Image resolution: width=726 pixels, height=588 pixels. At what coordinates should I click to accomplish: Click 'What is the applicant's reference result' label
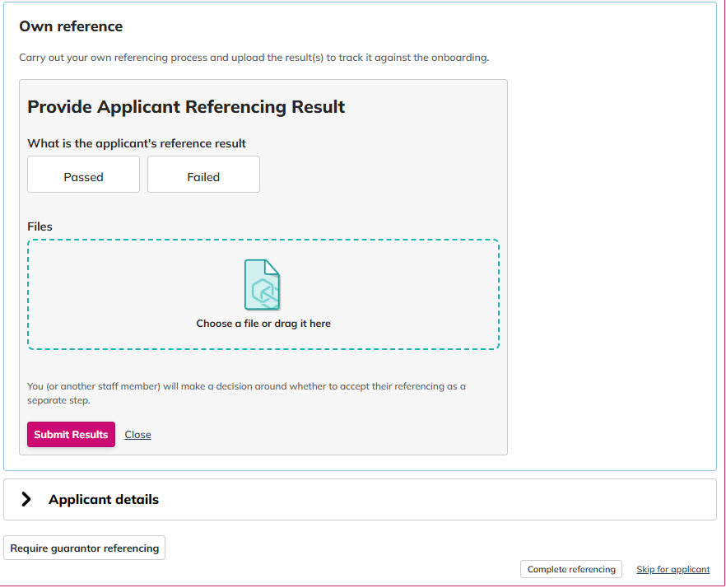pyautogui.click(x=137, y=143)
